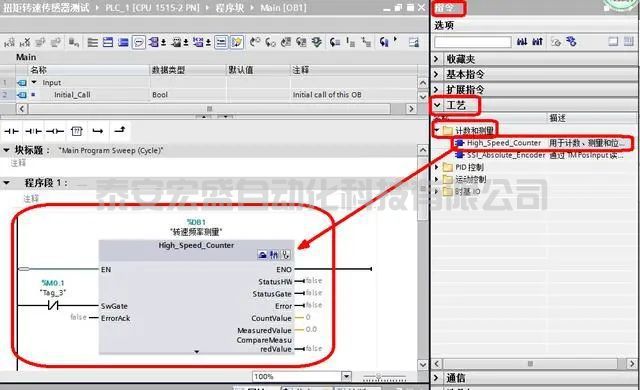The height and width of the screenshot is (390, 640).
Task: Click the insert network toolbar icon
Action: [x=9, y=42]
